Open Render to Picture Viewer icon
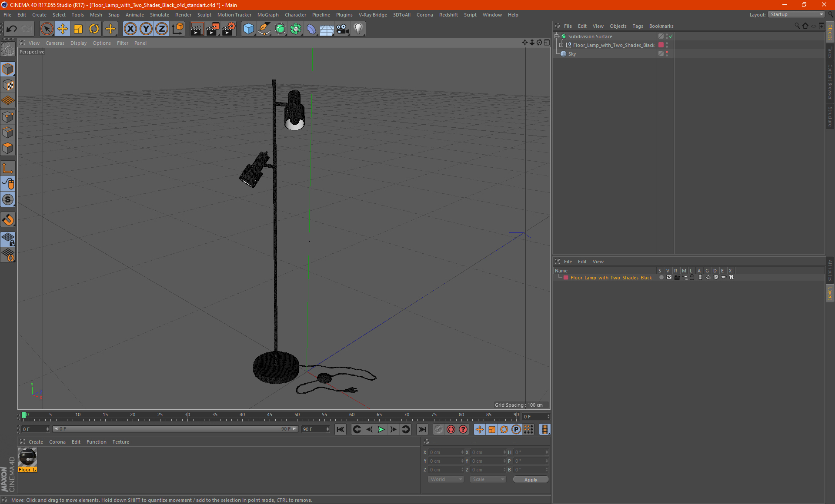 [212, 29]
